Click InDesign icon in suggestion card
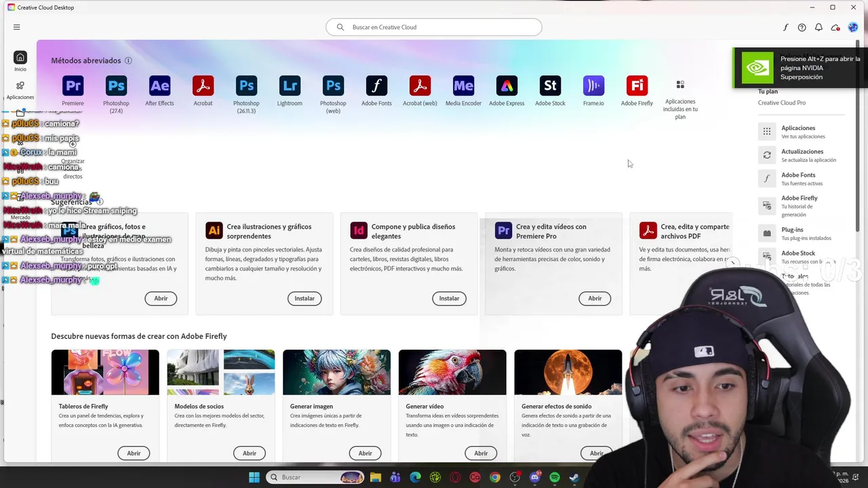The height and width of the screenshot is (488, 868). pyautogui.click(x=359, y=231)
